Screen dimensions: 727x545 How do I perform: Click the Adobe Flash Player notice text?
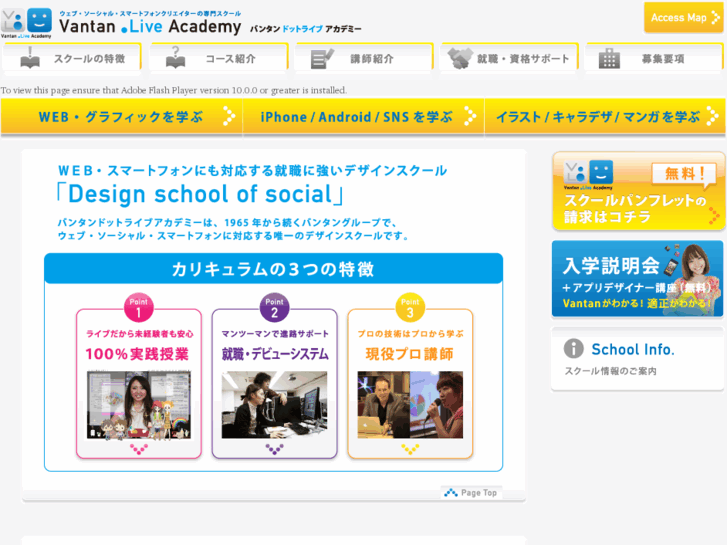click(173, 90)
